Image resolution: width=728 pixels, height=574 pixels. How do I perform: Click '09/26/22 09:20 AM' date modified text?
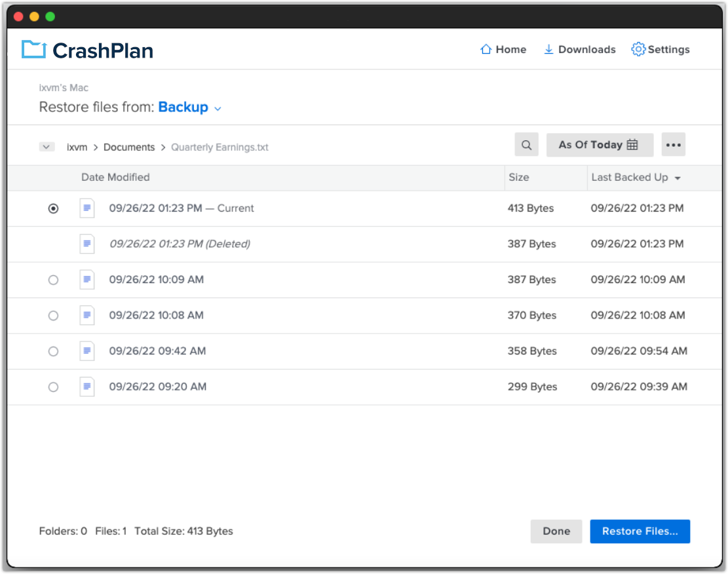pyautogui.click(x=158, y=387)
